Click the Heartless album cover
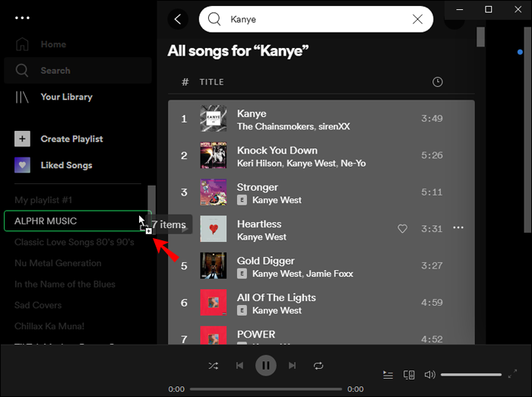 214,229
